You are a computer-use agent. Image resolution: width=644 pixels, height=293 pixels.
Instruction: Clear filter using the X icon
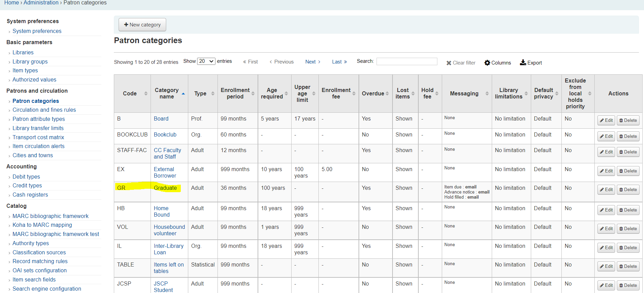(449, 63)
